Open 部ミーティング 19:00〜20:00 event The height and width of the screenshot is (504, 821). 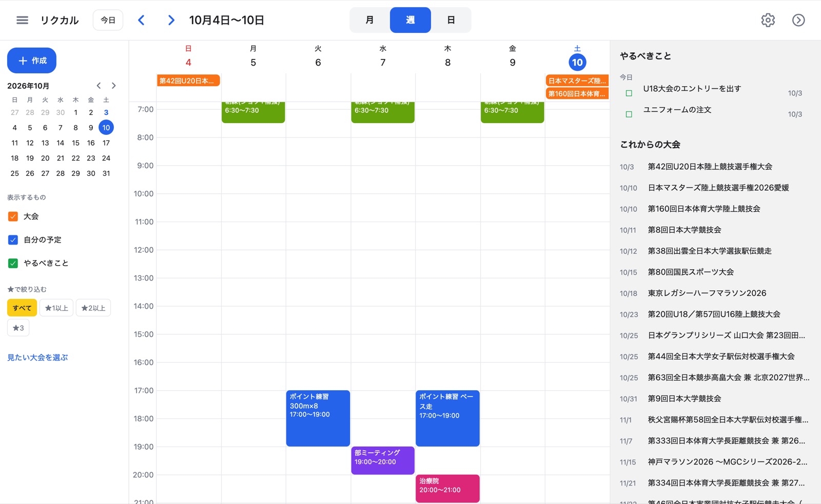383,460
